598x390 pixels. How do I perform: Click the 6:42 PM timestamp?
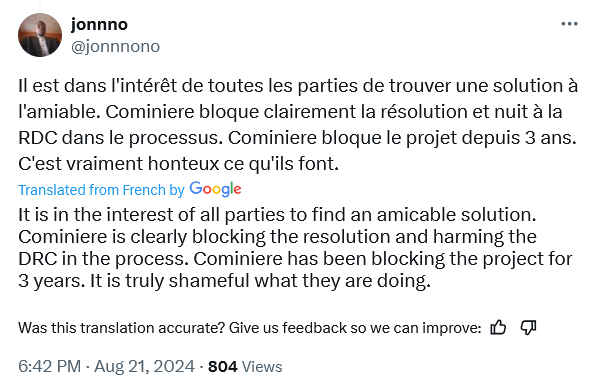tap(50, 366)
